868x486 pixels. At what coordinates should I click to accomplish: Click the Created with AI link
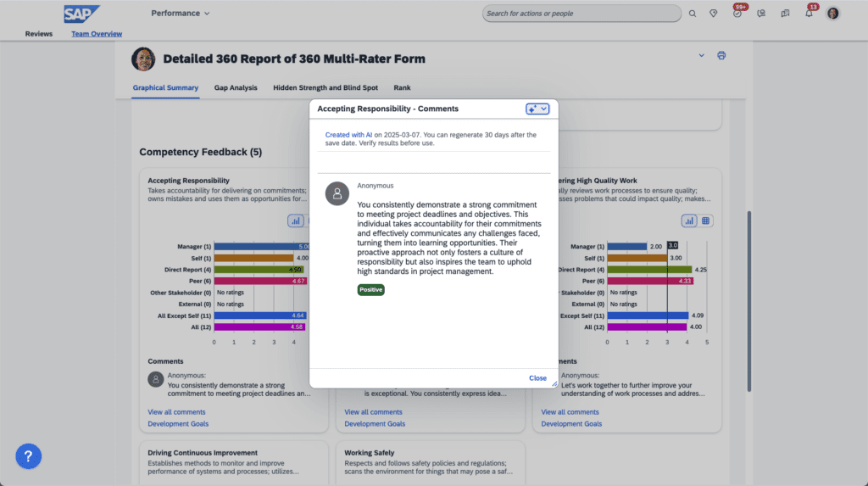348,135
